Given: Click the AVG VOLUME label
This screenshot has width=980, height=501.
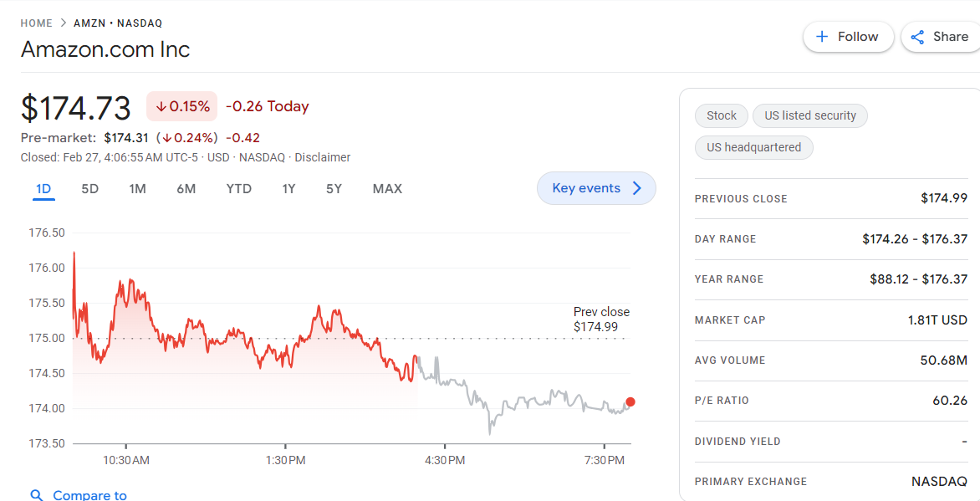Looking at the screenshot, I should click(729, 360).
